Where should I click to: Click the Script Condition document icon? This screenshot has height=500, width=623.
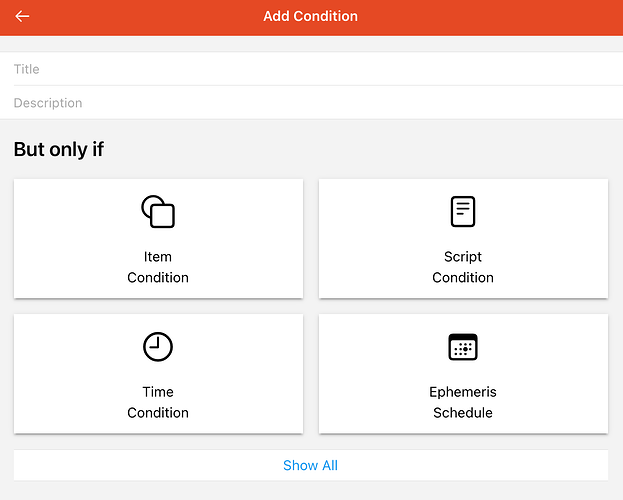[x=463, y=212]
